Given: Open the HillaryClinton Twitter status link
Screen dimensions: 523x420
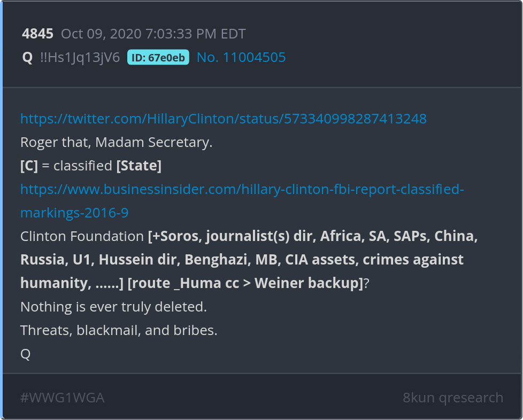Looking at the screenshot, I should click(x=223, y=119).
